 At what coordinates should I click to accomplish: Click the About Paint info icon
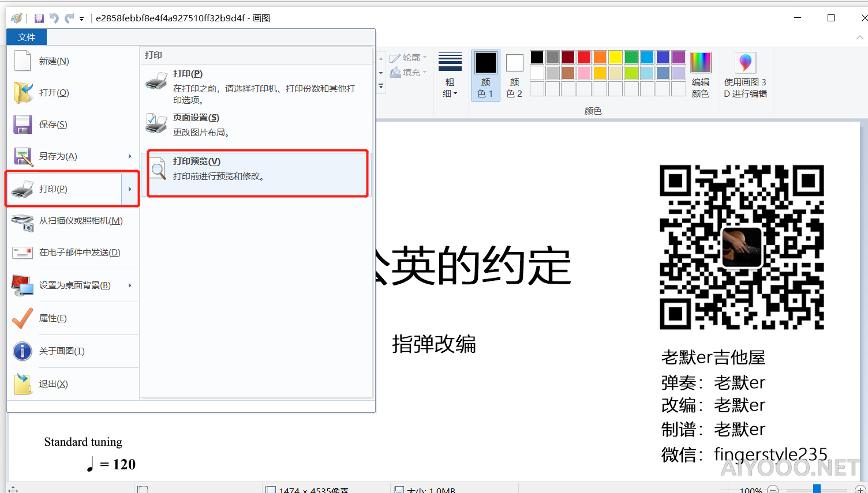coord(23,351)
